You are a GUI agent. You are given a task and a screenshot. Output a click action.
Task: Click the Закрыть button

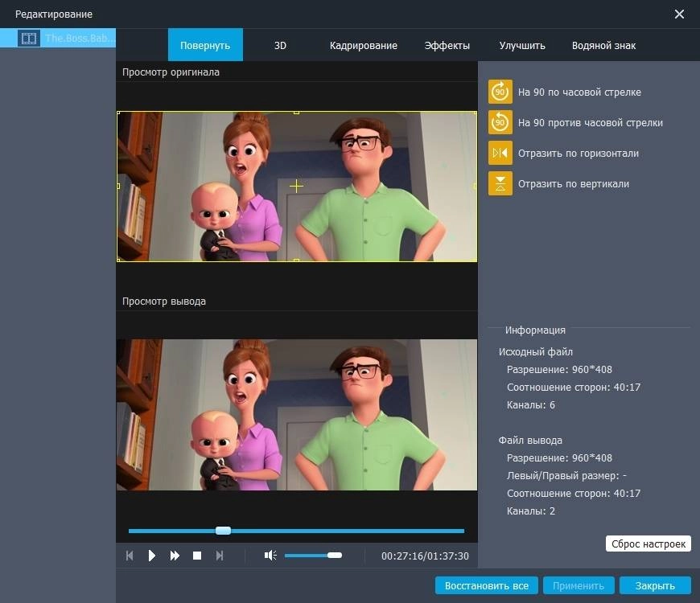tap(655, 585)
